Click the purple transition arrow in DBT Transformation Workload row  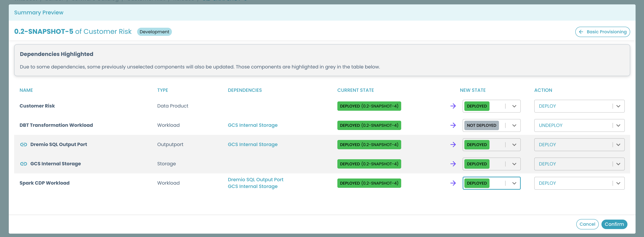453,125
